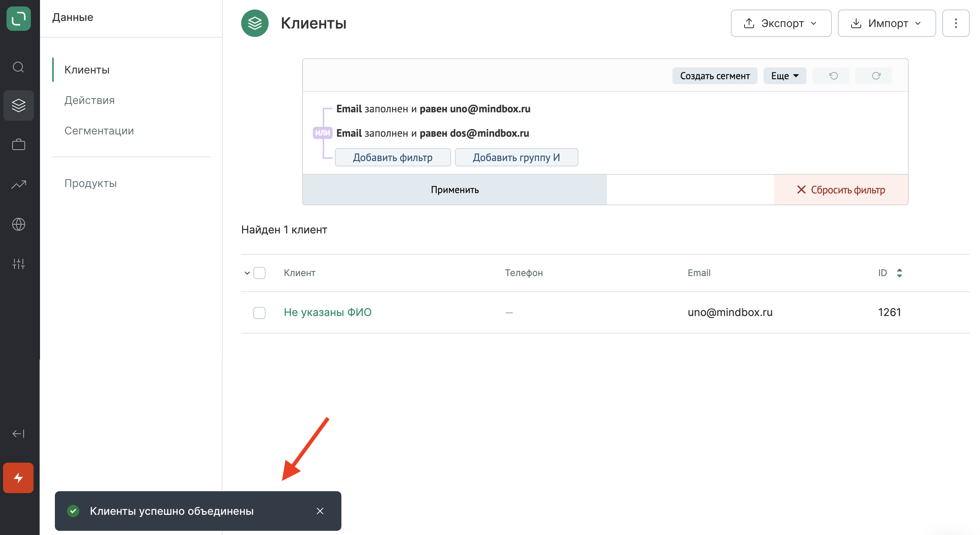Select the Data layers icon in sidebar
Screen dimensions: 980x535
pyautogui.click(x=19, y=105)
